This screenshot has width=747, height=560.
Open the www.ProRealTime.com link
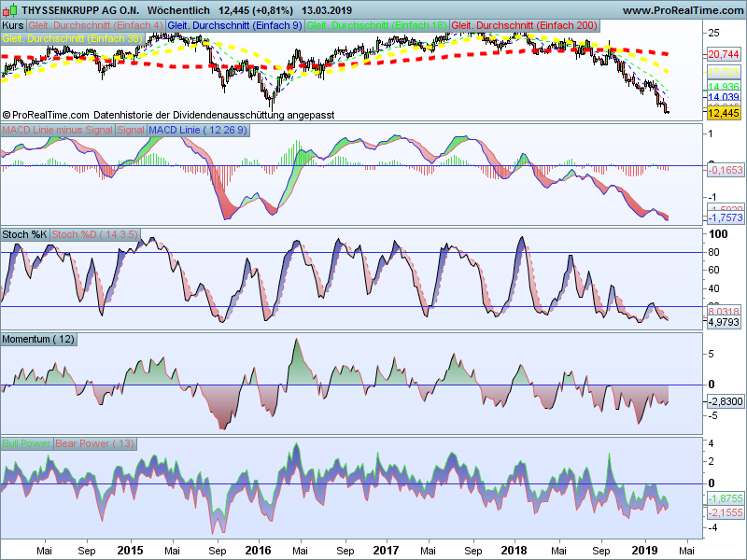[x=683, y=10]
